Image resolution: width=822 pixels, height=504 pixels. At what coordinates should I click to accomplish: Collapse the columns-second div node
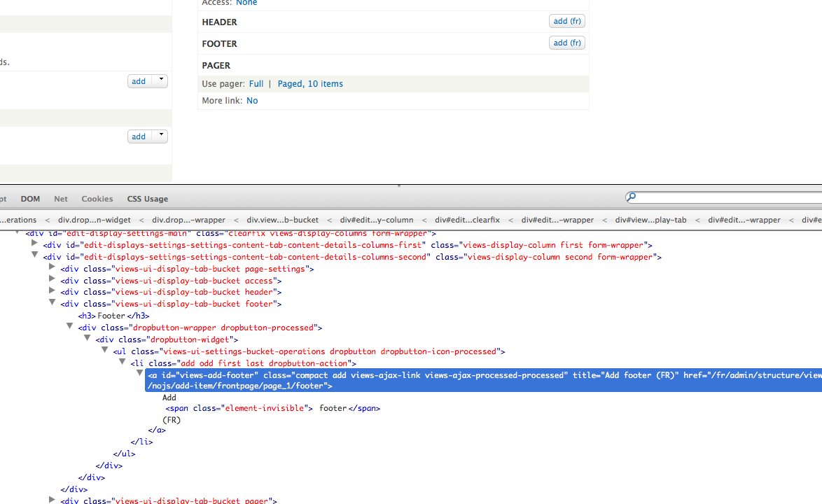34,255
